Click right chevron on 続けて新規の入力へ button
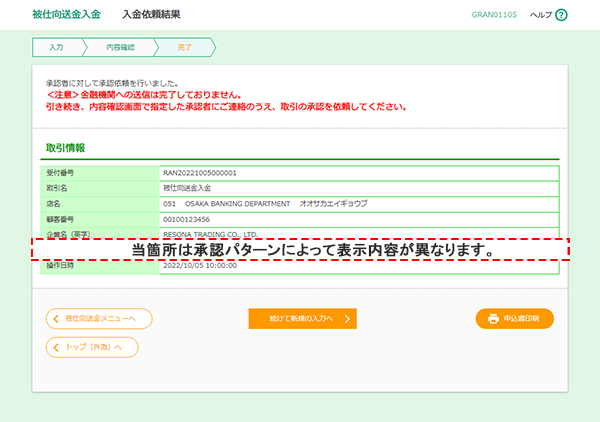 (346, 319)
